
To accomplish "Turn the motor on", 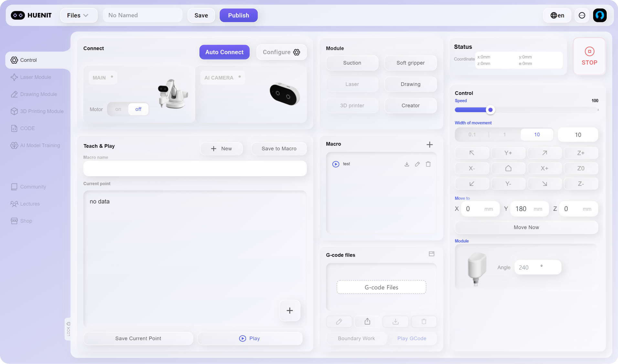I will click(118, 109).
